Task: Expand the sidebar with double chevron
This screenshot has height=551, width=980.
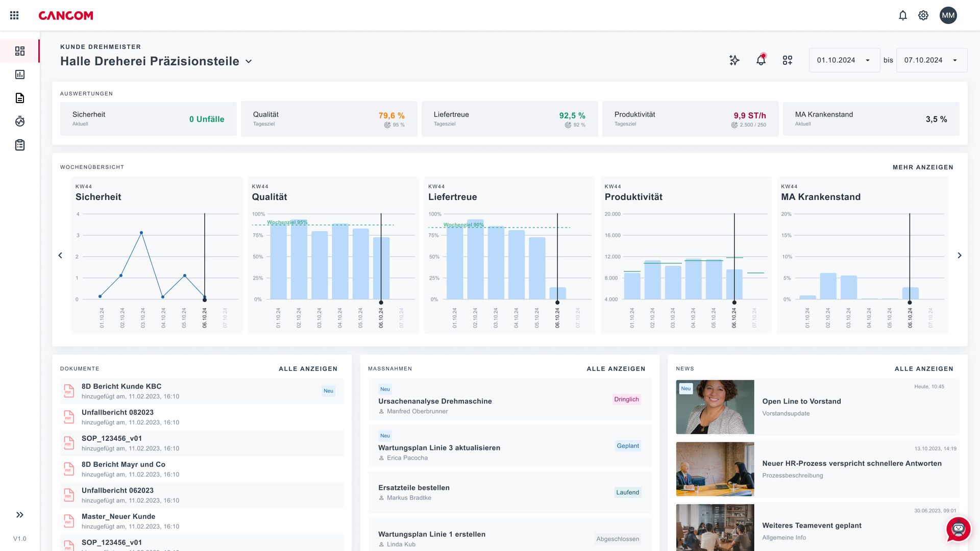Action: coord(20,515)
